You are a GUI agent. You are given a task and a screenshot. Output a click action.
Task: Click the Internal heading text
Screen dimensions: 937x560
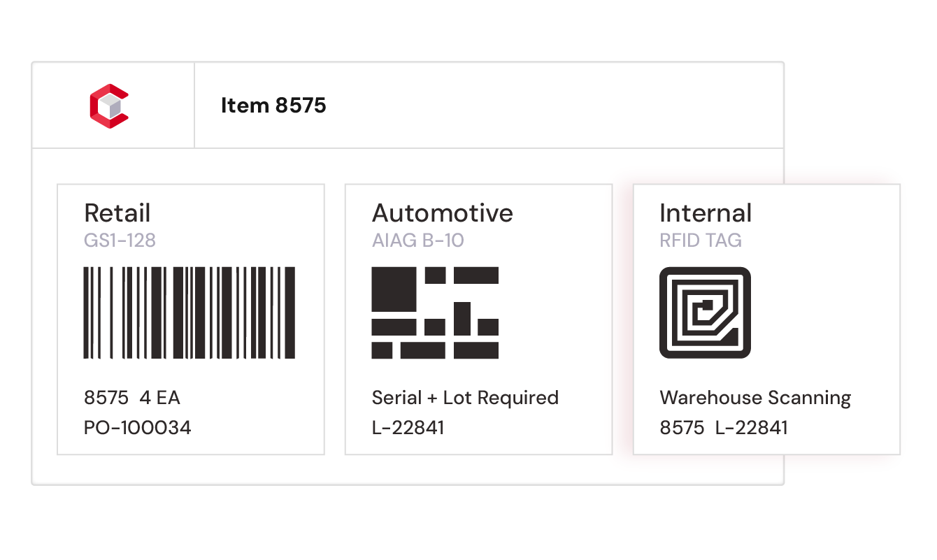click(706, 213)
